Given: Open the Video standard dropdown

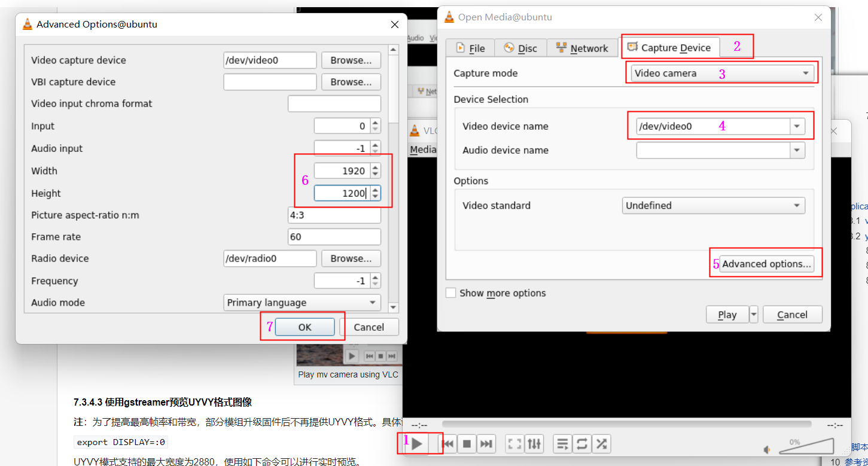Looking at the screenshot, I should (x=713, y=206).
